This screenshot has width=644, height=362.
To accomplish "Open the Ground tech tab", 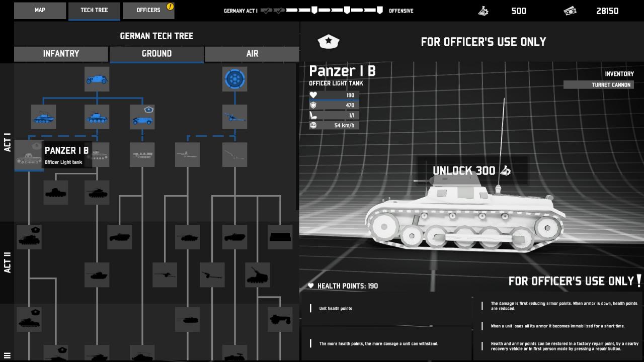I will [x=156, y=54].
